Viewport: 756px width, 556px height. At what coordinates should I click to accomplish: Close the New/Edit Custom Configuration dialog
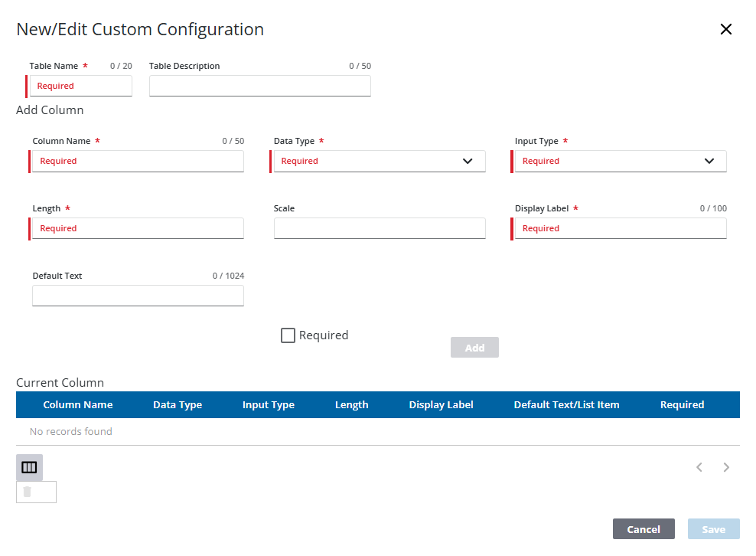pos(725,30)
